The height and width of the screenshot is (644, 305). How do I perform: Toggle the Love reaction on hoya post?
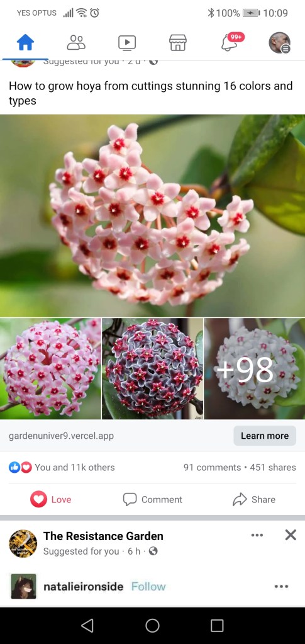coord(51,499)
